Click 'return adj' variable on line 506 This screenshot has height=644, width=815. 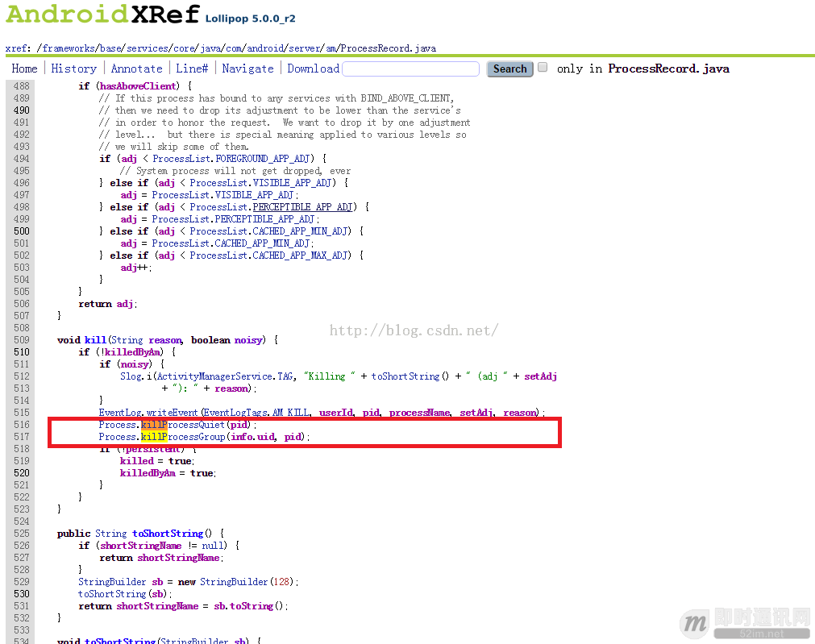[125, 304]
